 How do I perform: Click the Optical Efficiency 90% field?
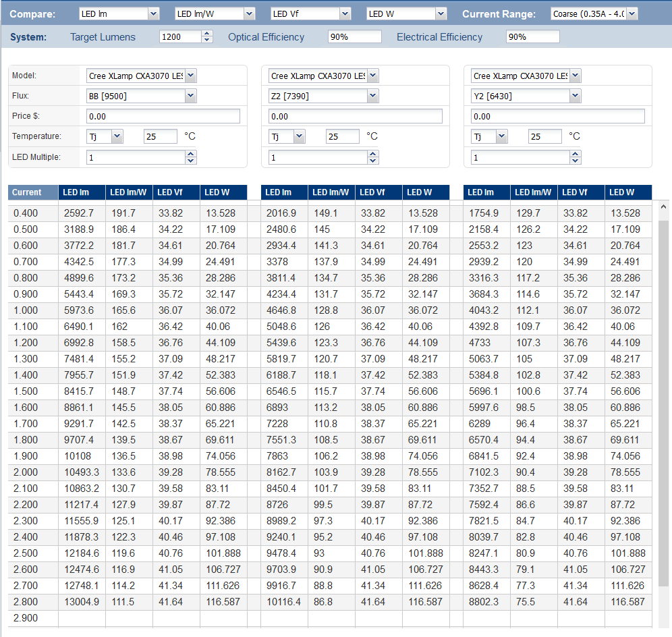click(x=354, y=37)
